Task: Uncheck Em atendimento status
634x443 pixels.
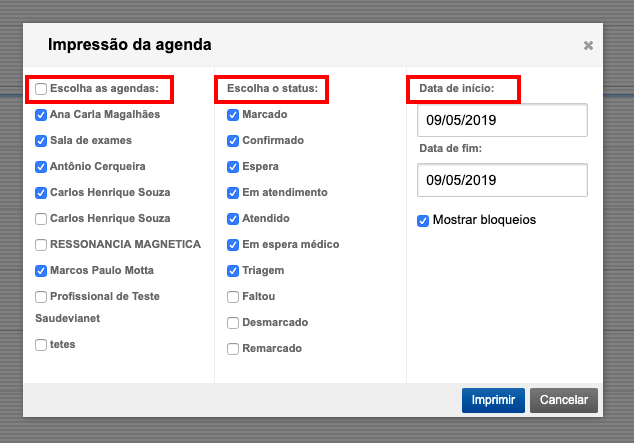Action: pyautogui.click(x=233, y=193)
